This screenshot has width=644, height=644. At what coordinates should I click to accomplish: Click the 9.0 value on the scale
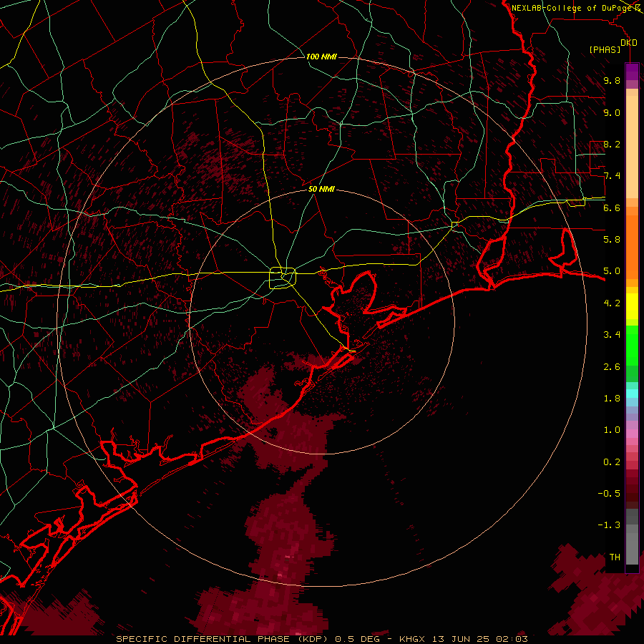[612, 112]
